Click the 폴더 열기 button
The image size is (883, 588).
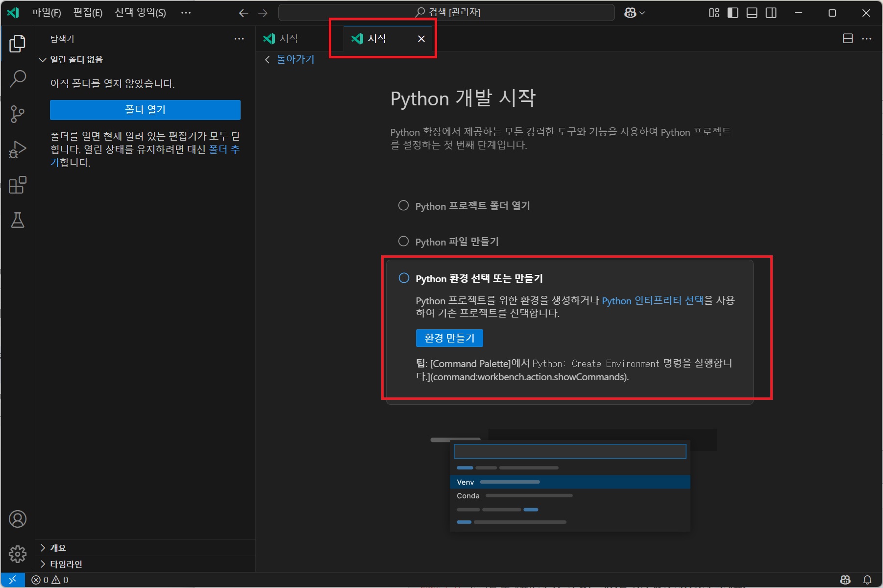145,110
